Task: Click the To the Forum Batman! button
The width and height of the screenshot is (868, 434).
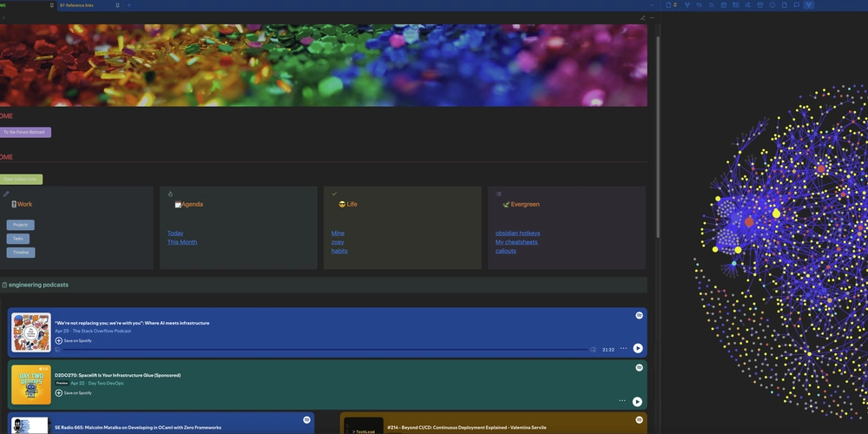Action: (25, 132)
